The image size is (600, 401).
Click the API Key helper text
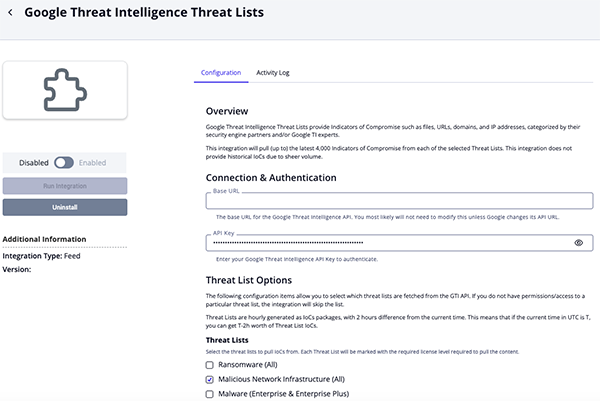pos(297,259)
